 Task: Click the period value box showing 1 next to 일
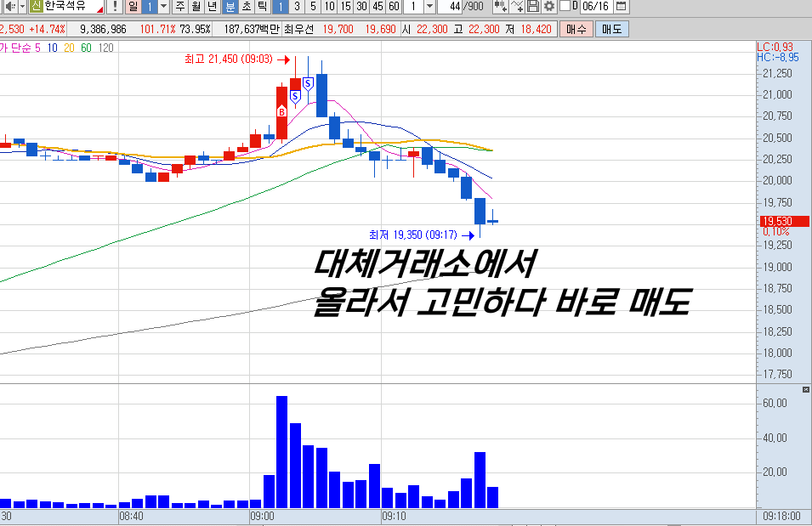149,6
